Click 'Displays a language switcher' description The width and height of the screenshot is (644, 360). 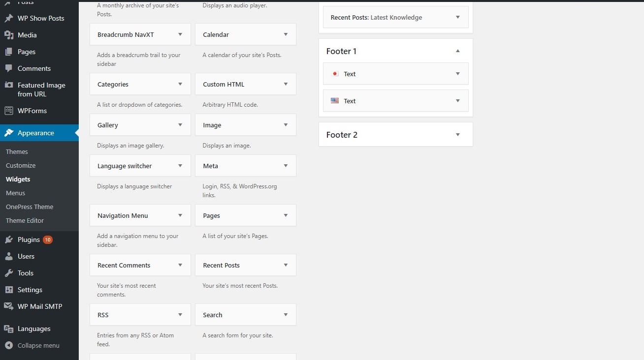[x=134, y=186]
